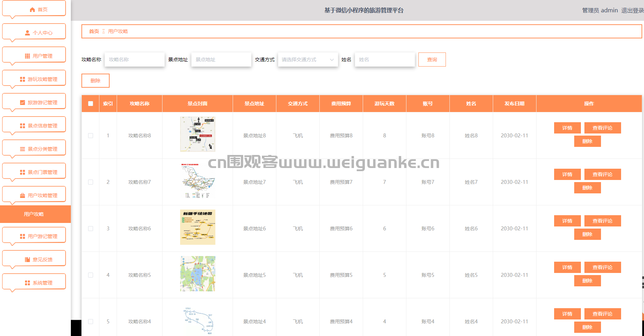Screen dimensions: 644x336
Task: Check the checkbox for row 攻略名称8
Action: [x=91, y=136]
